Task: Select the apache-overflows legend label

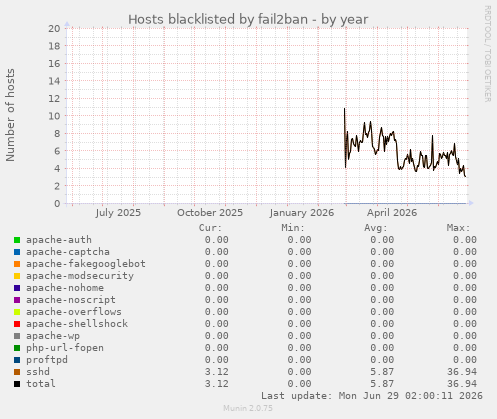Action: [x=74, y=312]
